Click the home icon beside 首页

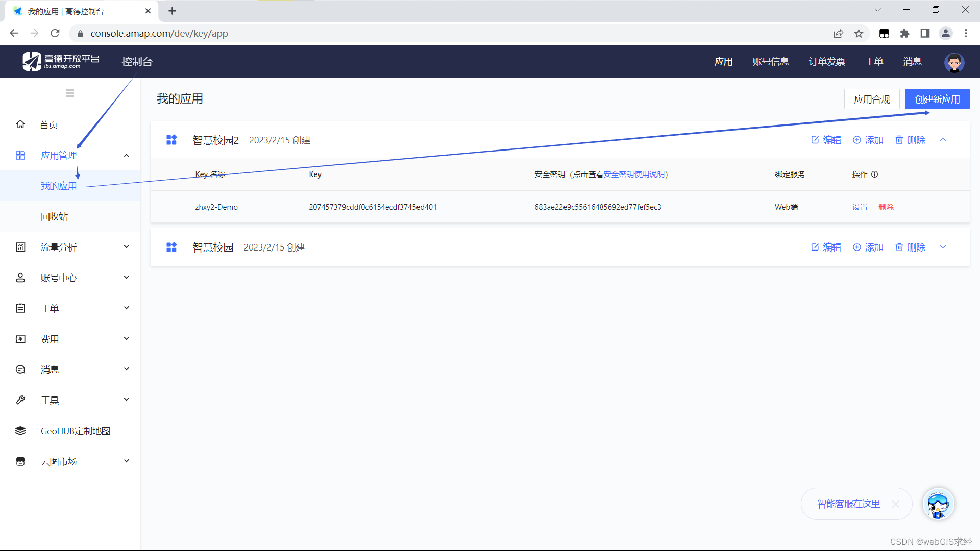(x=20, y=124)
